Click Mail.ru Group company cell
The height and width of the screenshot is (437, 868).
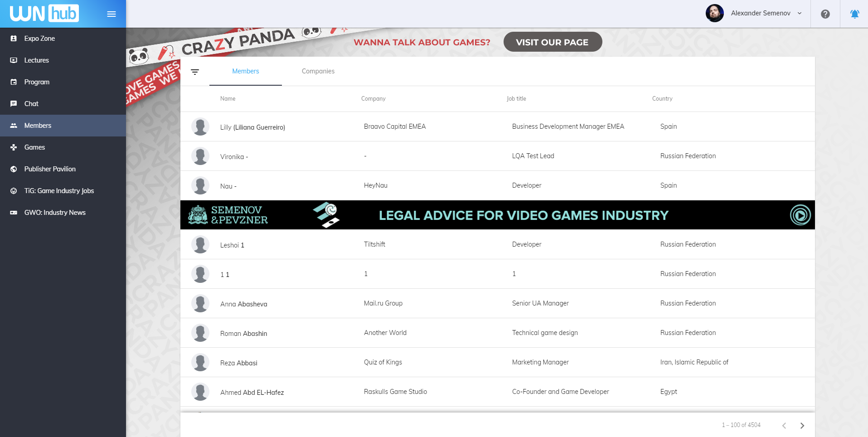point(383,303)
